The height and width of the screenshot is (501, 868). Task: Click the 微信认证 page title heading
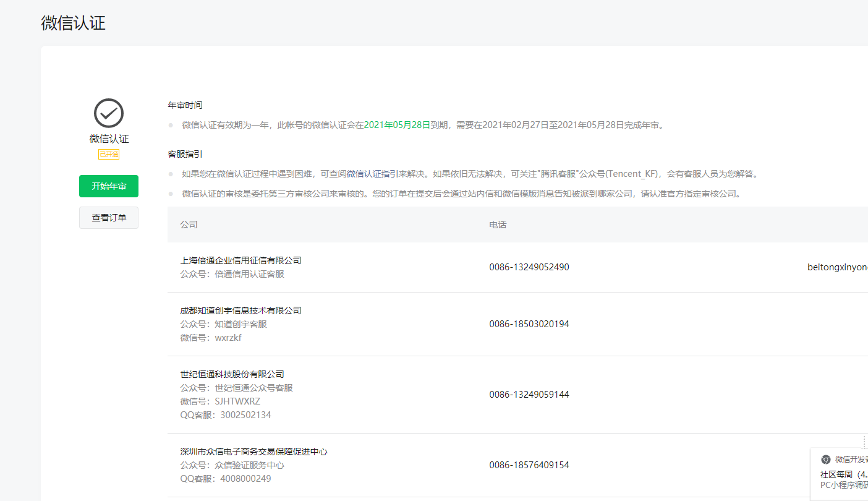click(74, 23)
